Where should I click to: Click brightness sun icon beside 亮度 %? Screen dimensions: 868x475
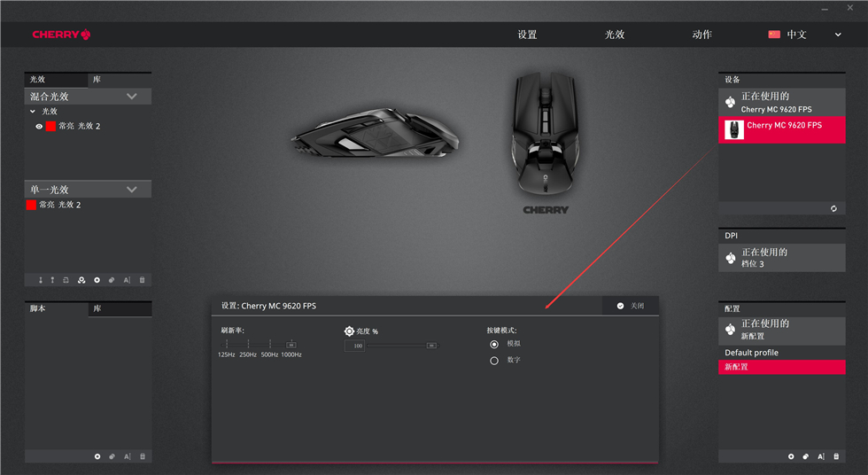349,331
